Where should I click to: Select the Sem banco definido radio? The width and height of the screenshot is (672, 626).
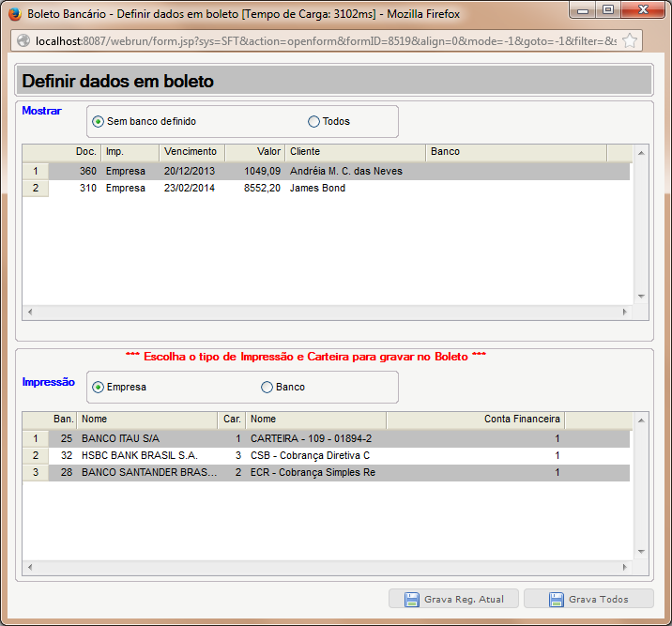(x=99, y=122)
